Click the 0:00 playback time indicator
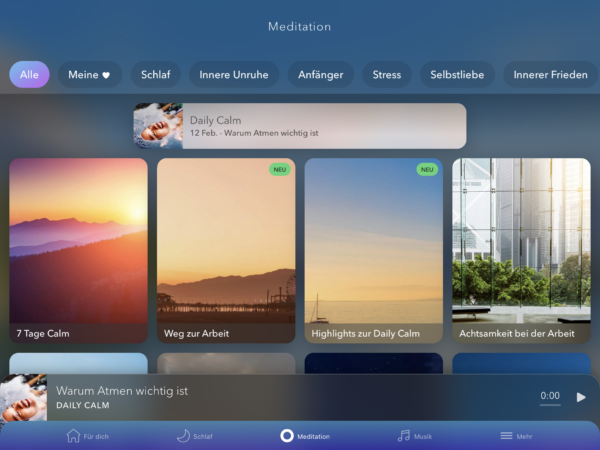600x450 pixels. (550, 396)
